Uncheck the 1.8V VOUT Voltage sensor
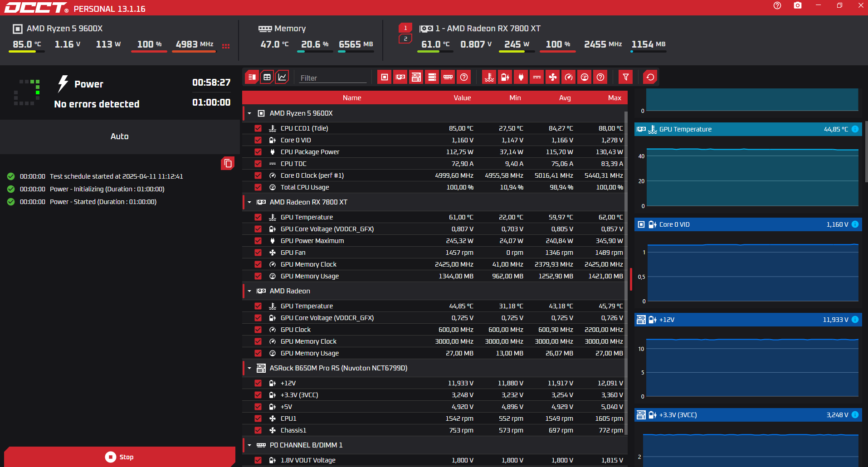 coord(258,460)
